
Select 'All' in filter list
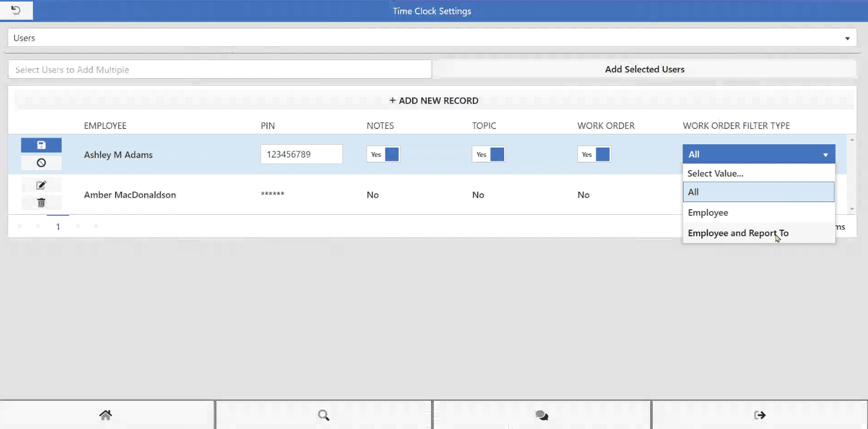[759, 192]
